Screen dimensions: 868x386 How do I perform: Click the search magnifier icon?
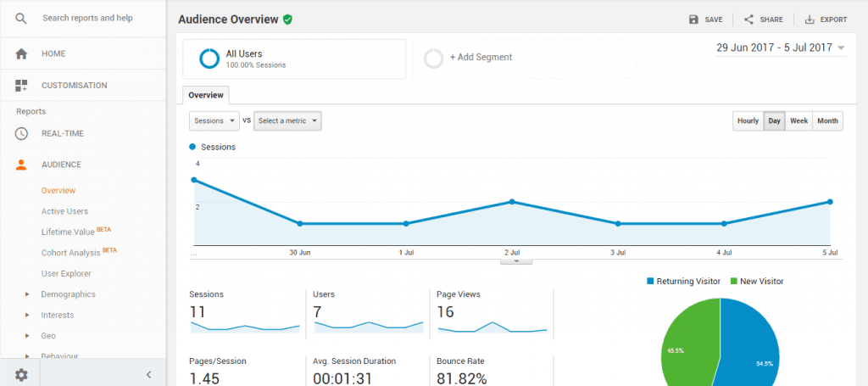(x=21, y=19)
